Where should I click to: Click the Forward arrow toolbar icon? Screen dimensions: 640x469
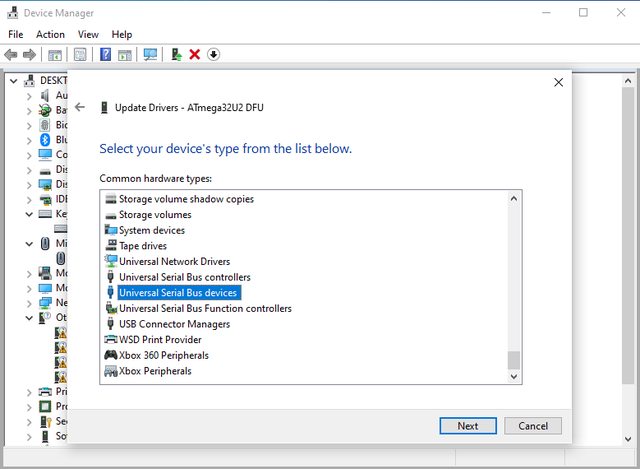click(29, 54)
